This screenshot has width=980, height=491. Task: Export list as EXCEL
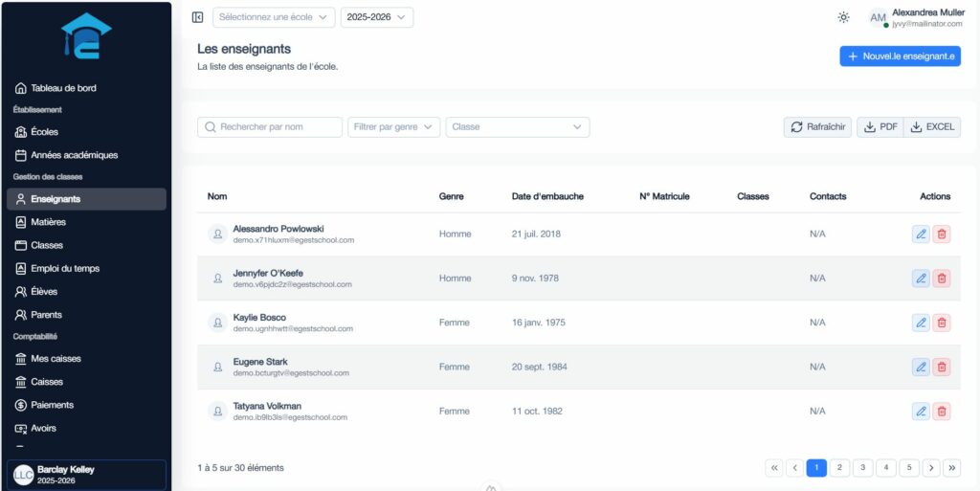pos(932,126)
